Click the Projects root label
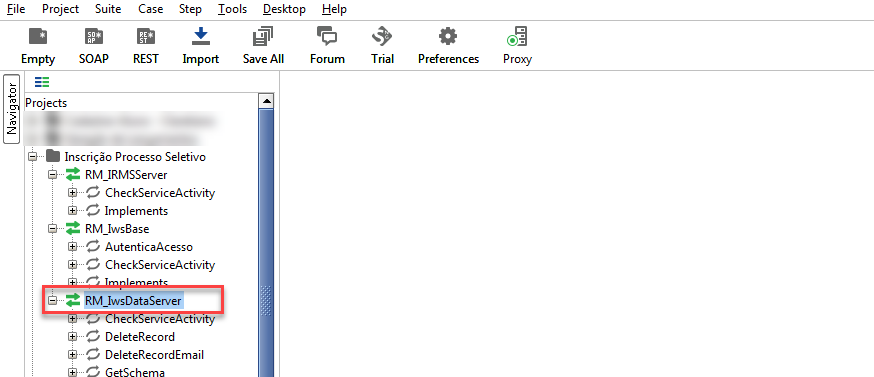Screen dimensions: 874x377 click(x=46, y=103)
